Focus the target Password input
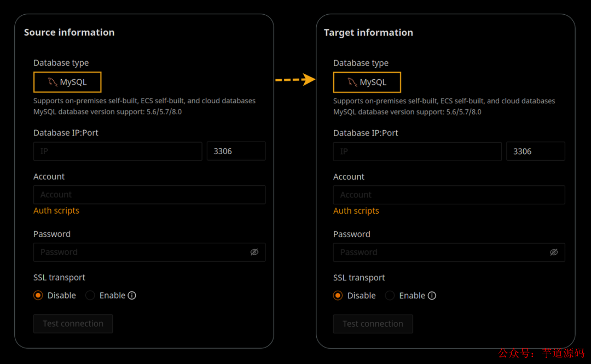The height and width of the screenshot is (364, 591). pos(449,252)
